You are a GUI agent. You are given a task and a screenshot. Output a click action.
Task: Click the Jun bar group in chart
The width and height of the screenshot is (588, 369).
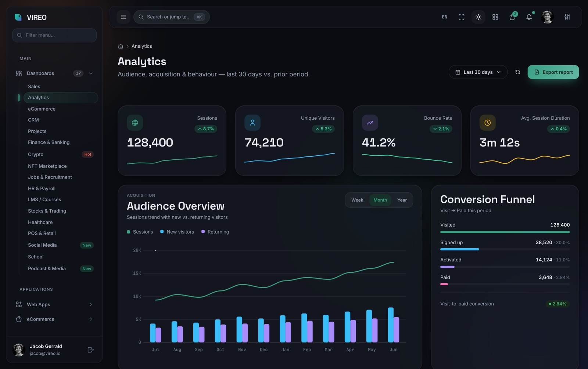(x=394, y=325)
